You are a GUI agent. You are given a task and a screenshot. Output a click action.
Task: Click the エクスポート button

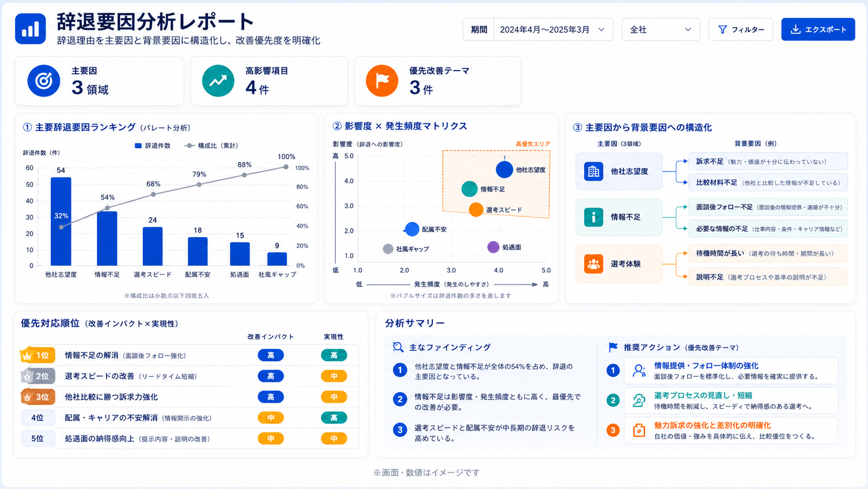coord(818,30)
